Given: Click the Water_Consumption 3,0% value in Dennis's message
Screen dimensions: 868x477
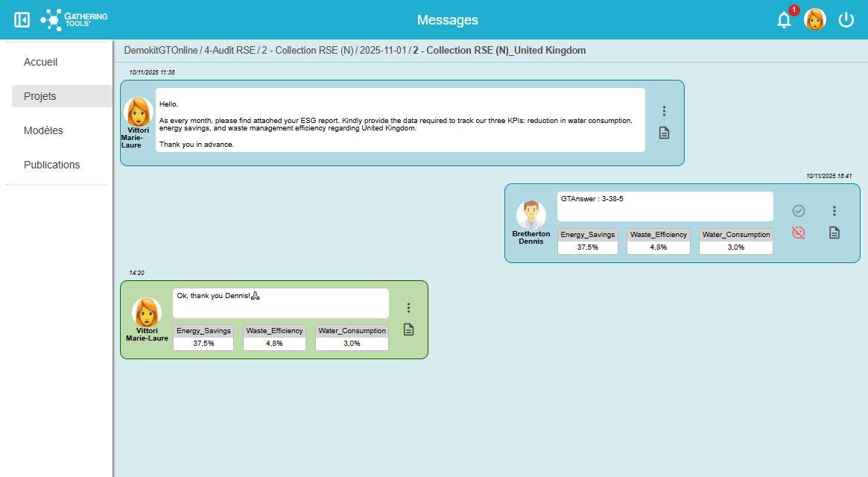Looking at the screenshot, I should [x=735, y=247].
